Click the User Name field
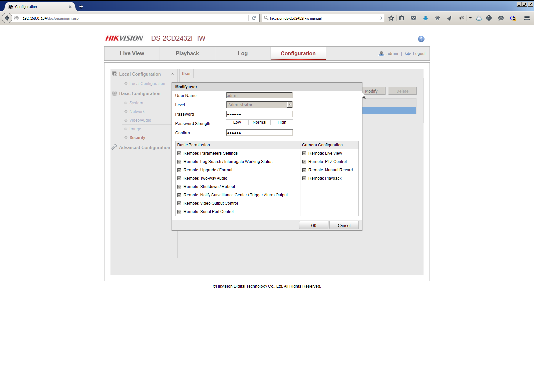Image resolution: width=534 pixels, height=392 pixels. tap(259, 95)
